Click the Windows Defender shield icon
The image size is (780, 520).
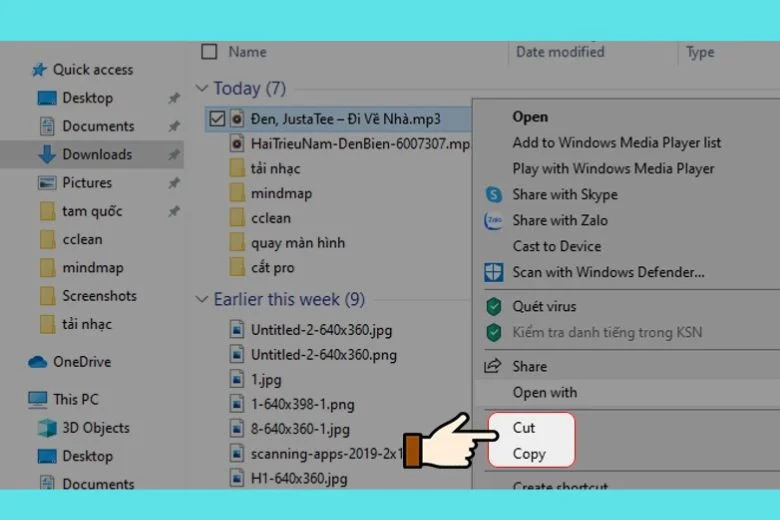tap(493, 272)
